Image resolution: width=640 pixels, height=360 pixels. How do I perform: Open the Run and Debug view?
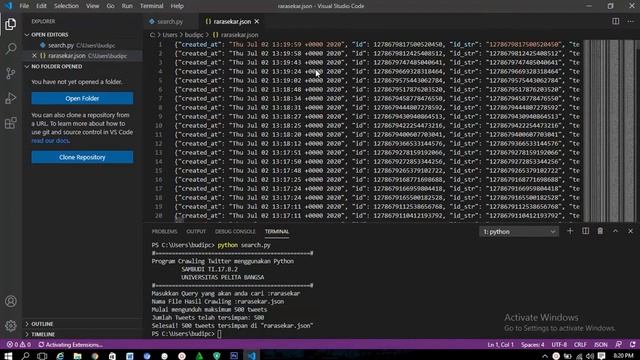(11, 98)
